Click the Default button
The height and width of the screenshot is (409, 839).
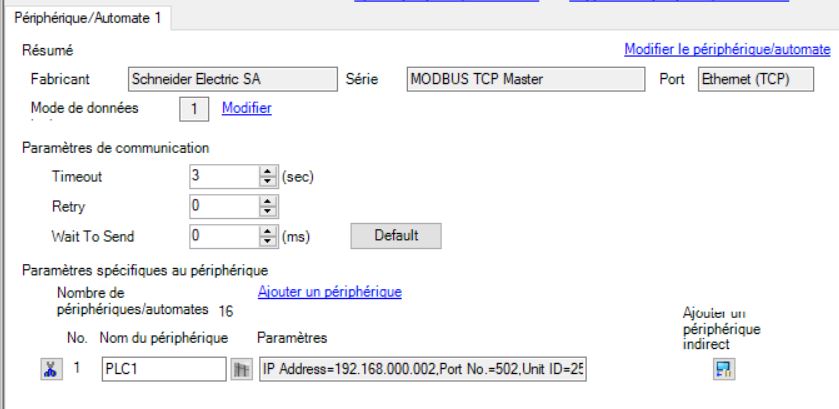[395, 236]
